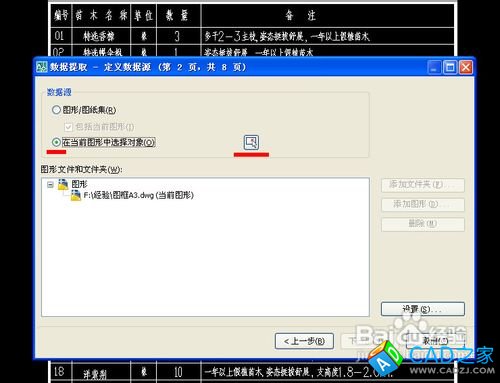The width and height of the screenshot is (500, 383).
Task: Open the 设置 settings button
Action: [x=423, y=309]
